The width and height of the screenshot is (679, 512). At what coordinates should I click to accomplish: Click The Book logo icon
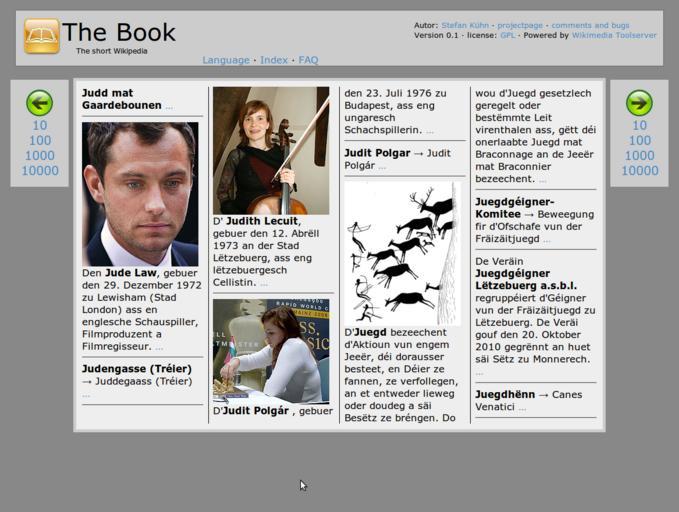(42, 36)
